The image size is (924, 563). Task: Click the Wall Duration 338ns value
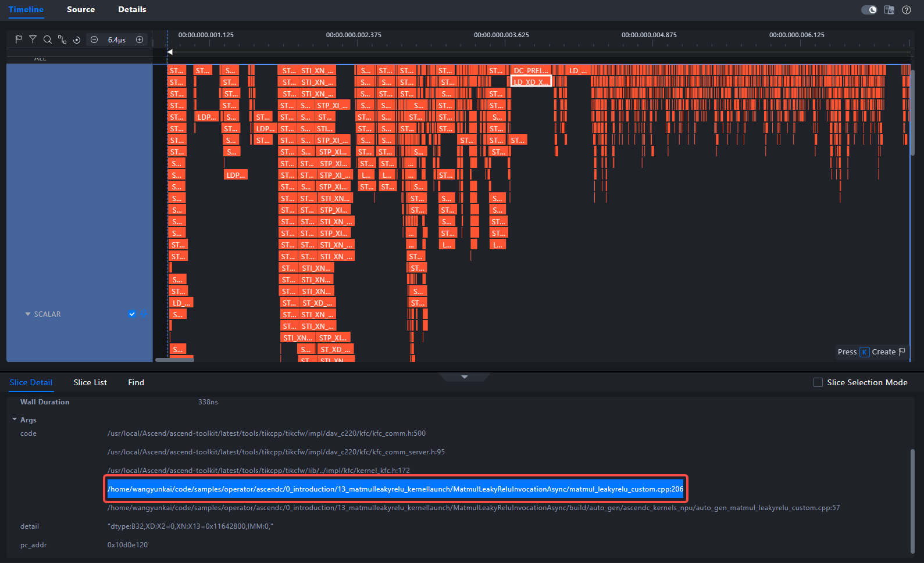click(x=208, y=402)
